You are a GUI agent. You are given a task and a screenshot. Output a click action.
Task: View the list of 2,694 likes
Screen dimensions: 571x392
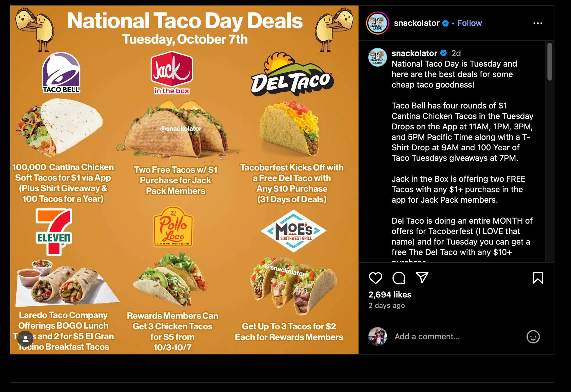click(x=390, y=295)
